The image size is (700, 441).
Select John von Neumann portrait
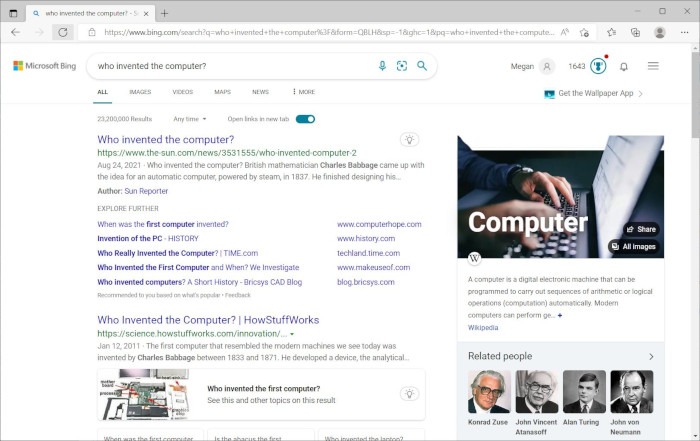632,391
